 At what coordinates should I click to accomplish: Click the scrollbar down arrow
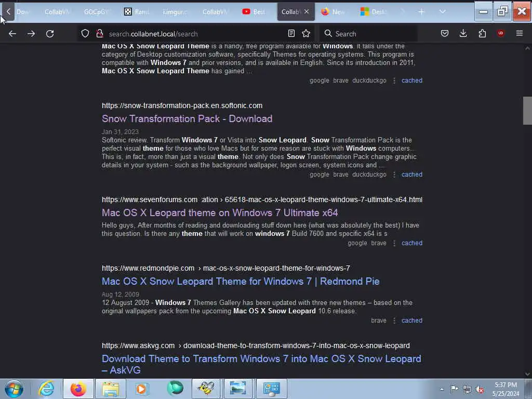coord(527,374)
